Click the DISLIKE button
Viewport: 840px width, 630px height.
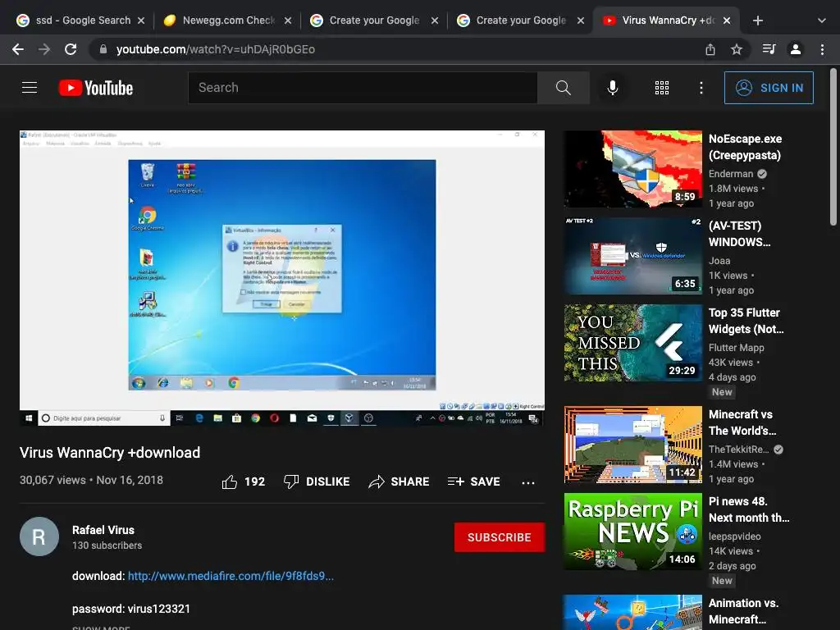[317, 482]
